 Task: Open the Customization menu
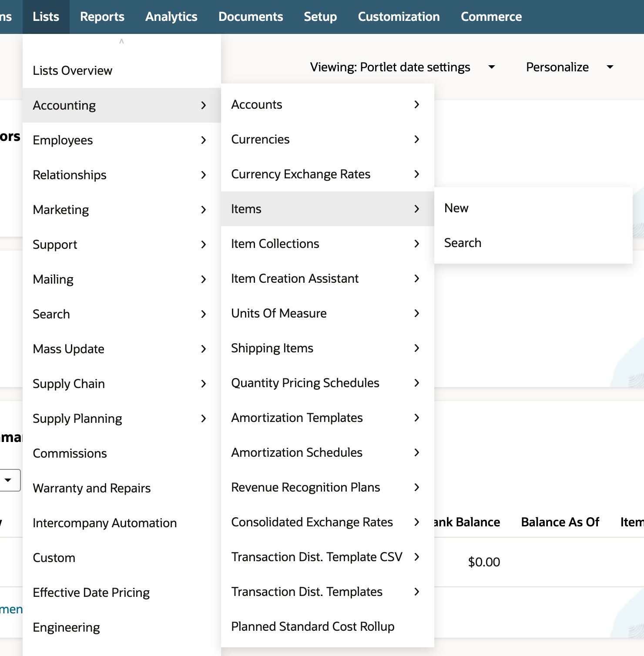click(x=399, y=17)
